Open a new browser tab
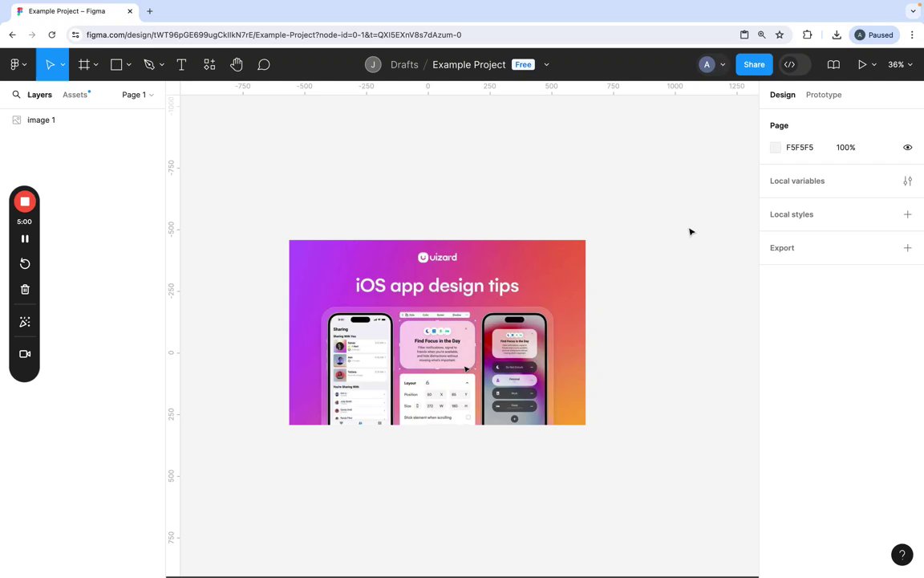Screen dimensions: 924x578 (x=150, y=11)
